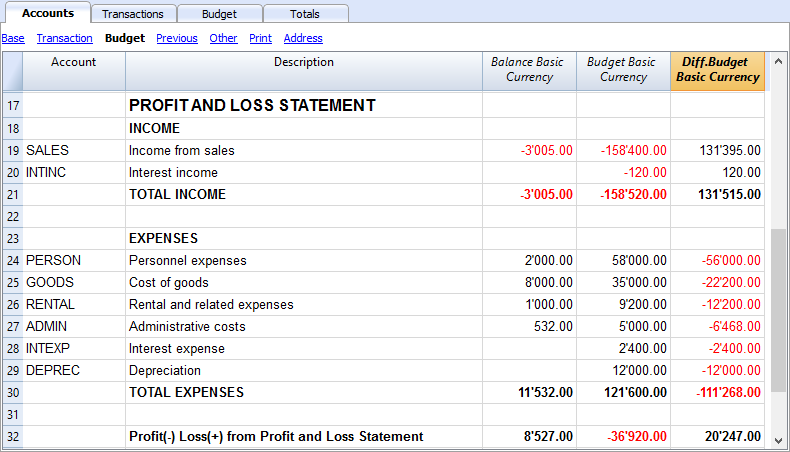Select the ADMIN account cell
The image size is (790, 452).
coord(74,327)
